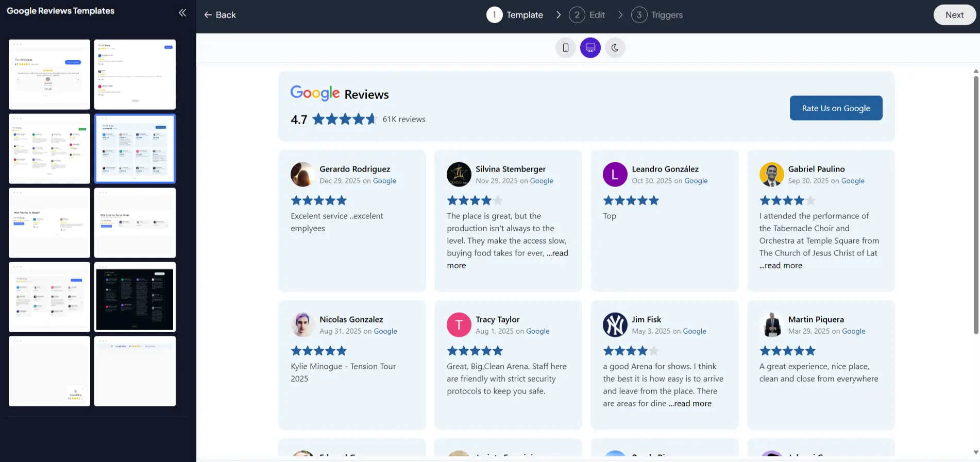Collapse the Google Reviews Templates sidebar
The image size is (980, 462).
(x=182, y=13)
